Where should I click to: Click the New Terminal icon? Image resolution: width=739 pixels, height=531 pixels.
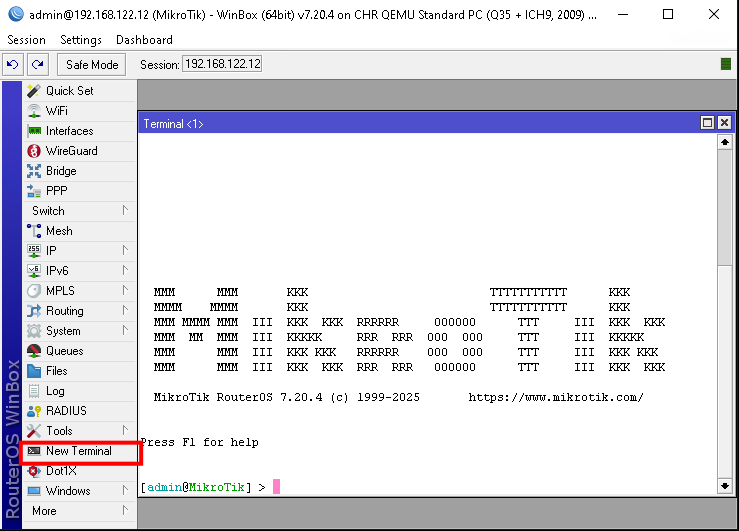[34, 451]
